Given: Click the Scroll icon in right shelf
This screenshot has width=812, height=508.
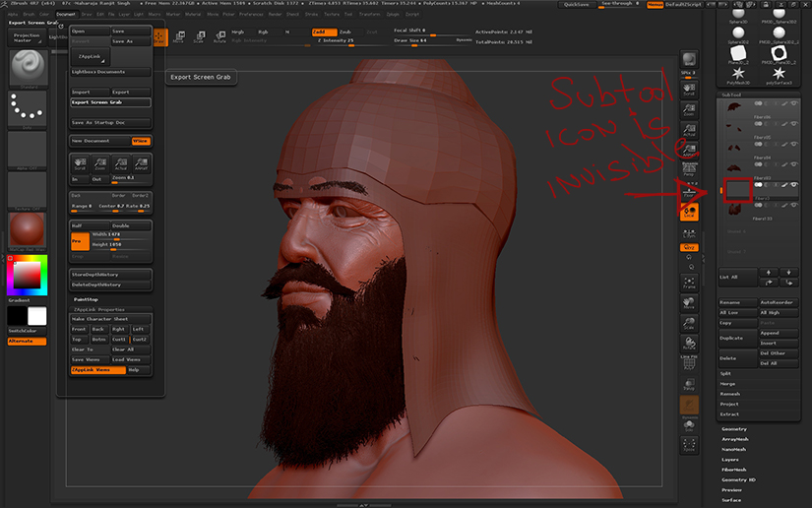Looking at the screenshot, I should pyautogui.click(x=689, y=89).
